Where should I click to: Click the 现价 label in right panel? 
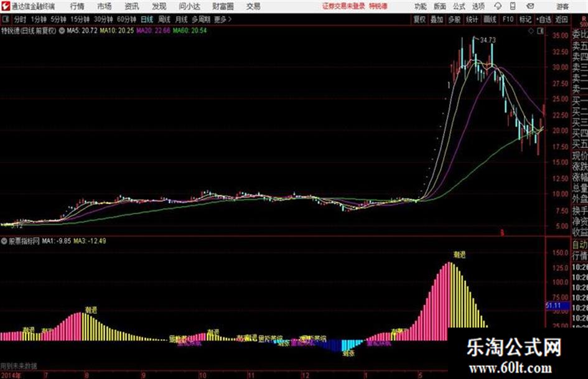pos(580,156)
